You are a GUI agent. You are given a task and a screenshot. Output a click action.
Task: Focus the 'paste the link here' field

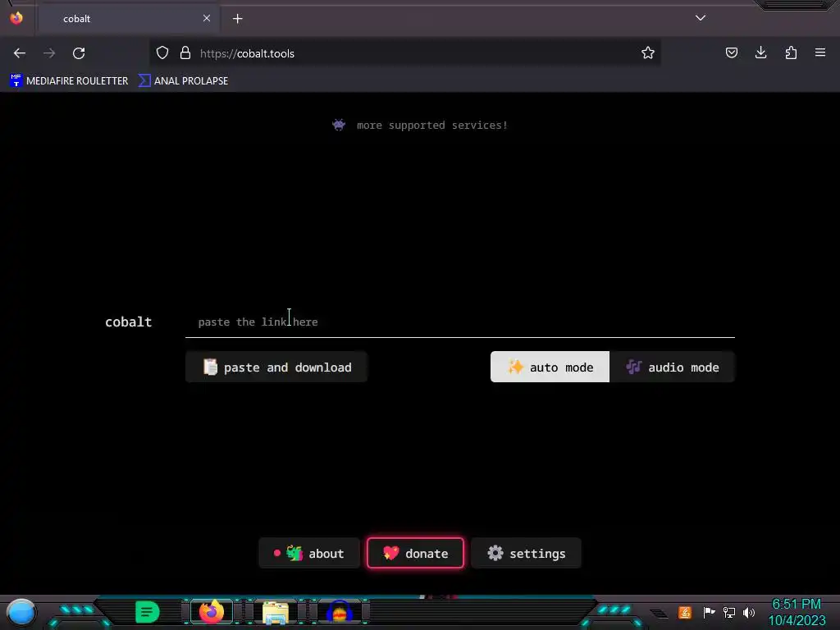point(460,322)
